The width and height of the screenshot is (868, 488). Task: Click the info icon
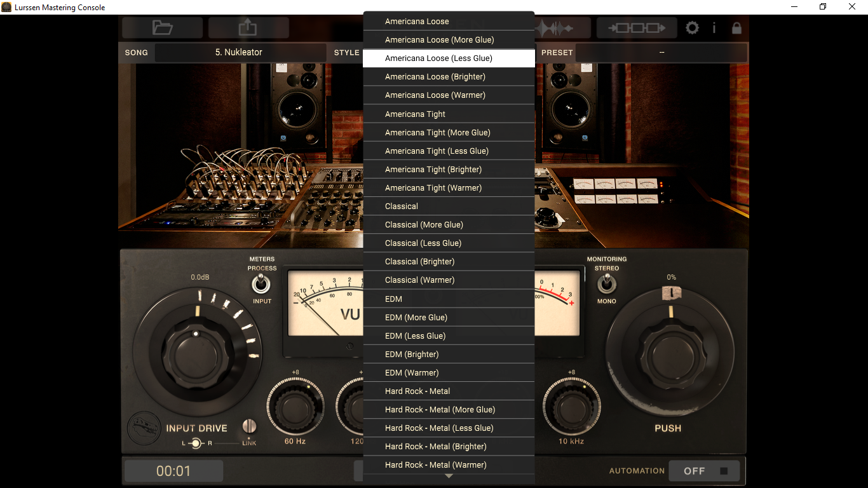[714, 28]
